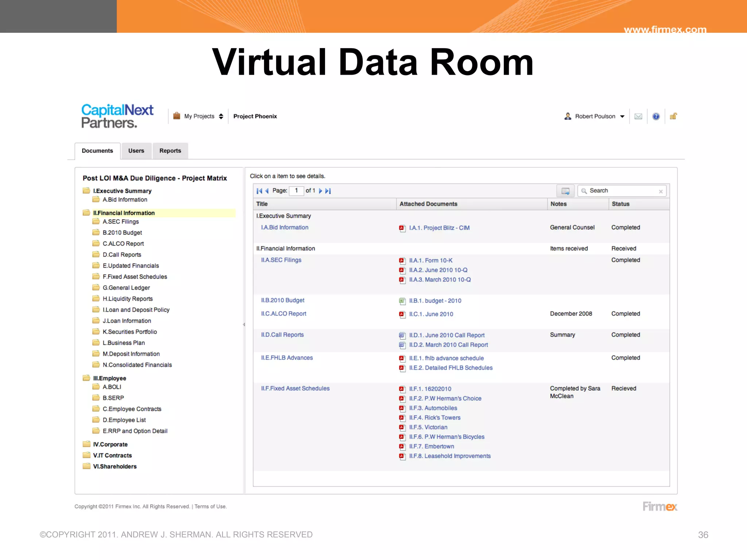The image size is (747, 560).
Task: Switch to the Users tab
Action: point(136,151)
